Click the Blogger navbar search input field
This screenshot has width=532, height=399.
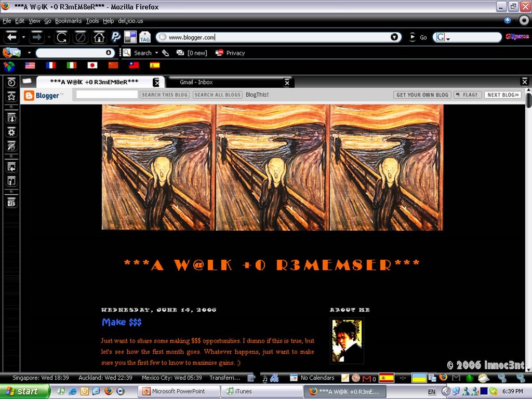pos(107,95)
